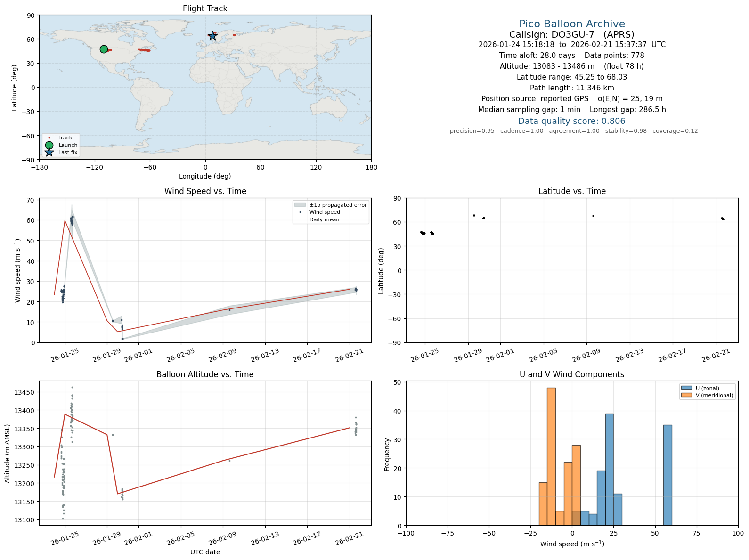Select the ±1σ propagated error legend swatch
The height and width of the screenshot is (560, 749).
(300, 205)
